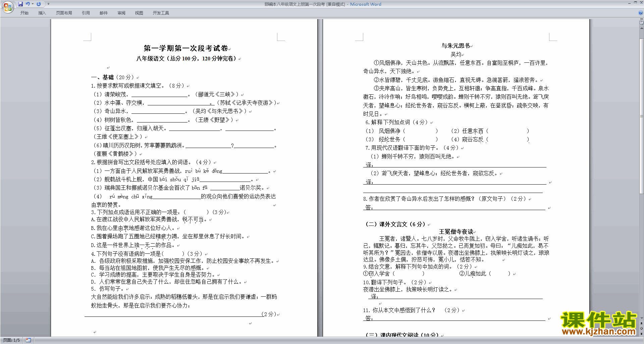Open the Undo history dropdown arrow
This screenshot has width=644, height=344.
click(33, 4)
